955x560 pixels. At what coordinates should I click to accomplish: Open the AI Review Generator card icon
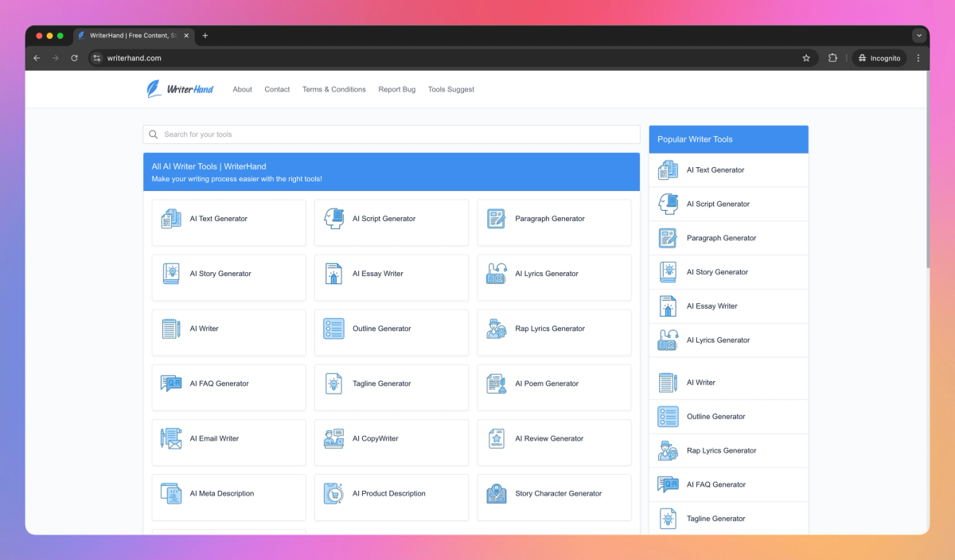coord(496,438)
